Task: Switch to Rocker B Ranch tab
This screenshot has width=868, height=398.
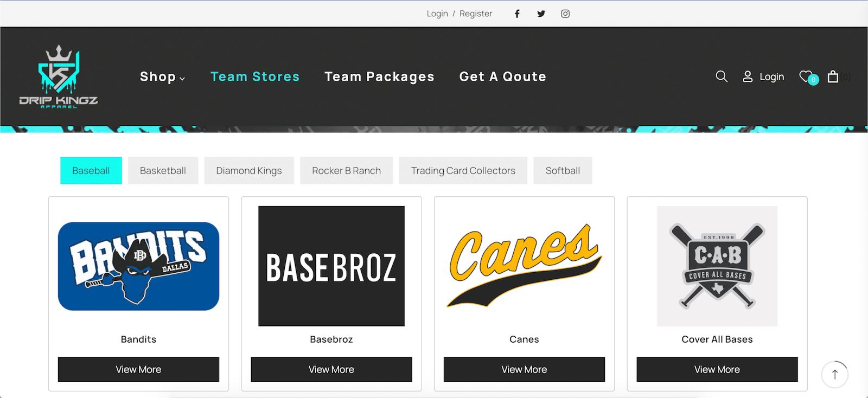Action: (x=346, y=170)
